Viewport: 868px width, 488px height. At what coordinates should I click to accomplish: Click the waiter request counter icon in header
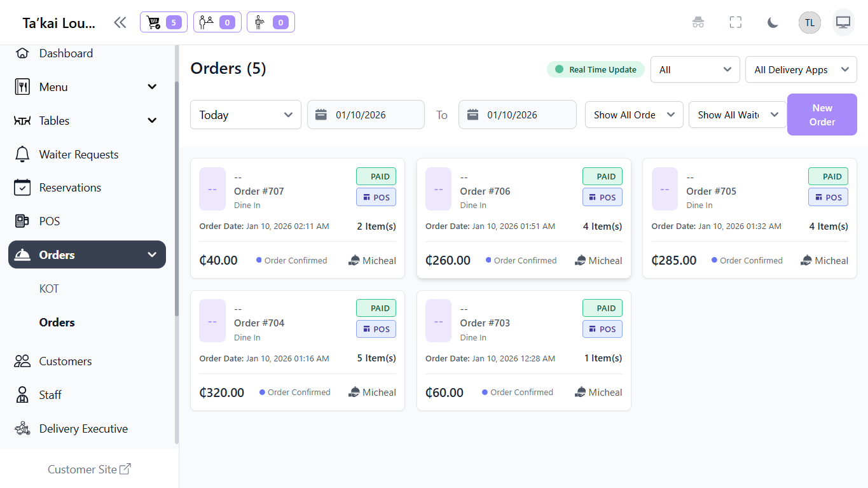point(270,23)
